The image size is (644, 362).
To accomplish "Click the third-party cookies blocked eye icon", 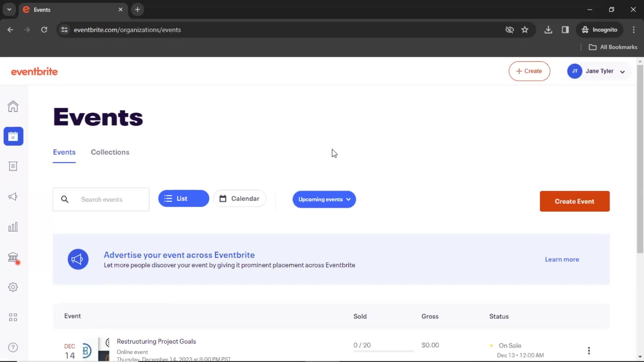I will click(x=509, y=30).
